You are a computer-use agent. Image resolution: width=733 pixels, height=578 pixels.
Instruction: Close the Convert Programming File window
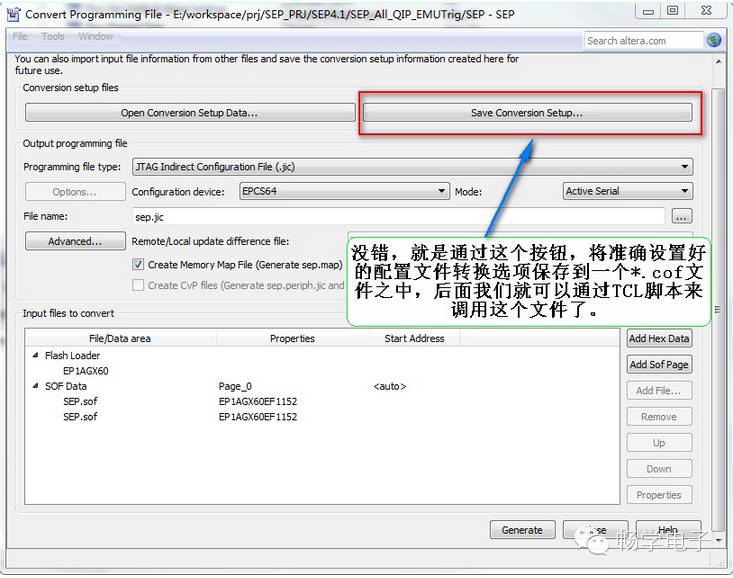tap(706, 11)
